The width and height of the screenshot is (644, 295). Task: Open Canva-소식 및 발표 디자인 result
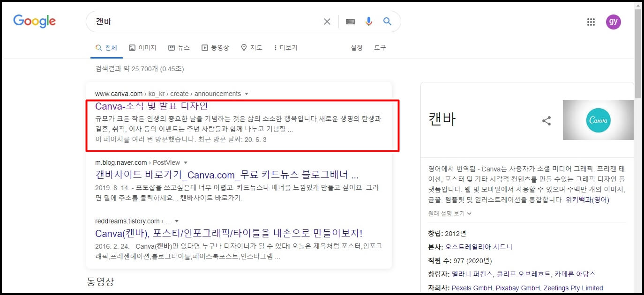coord(151,106)
